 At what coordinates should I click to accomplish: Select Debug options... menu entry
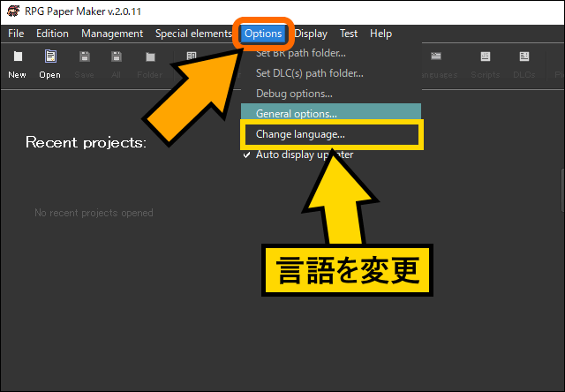click(x=294, y=93)
